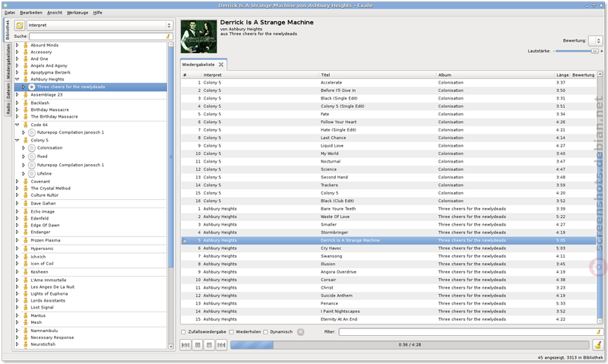Click the album cover art thumbnail

(x=198, y=36)
